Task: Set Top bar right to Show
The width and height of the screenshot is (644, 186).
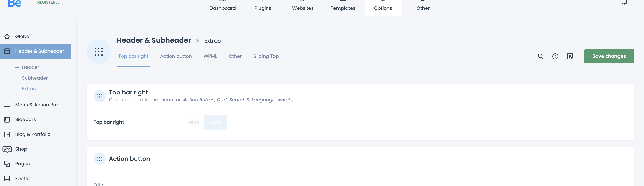Action: pyautogui.click(x=216, y=122)
